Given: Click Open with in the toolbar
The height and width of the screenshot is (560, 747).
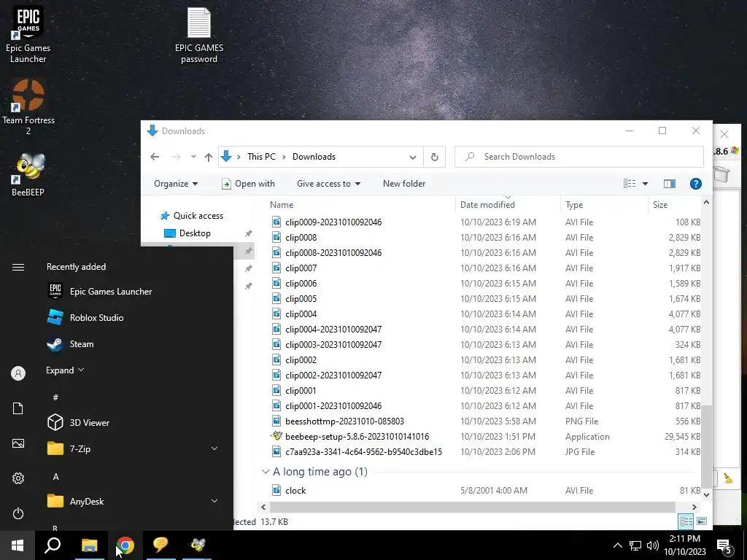Looking at the screenshot, I should pos(248,184).
